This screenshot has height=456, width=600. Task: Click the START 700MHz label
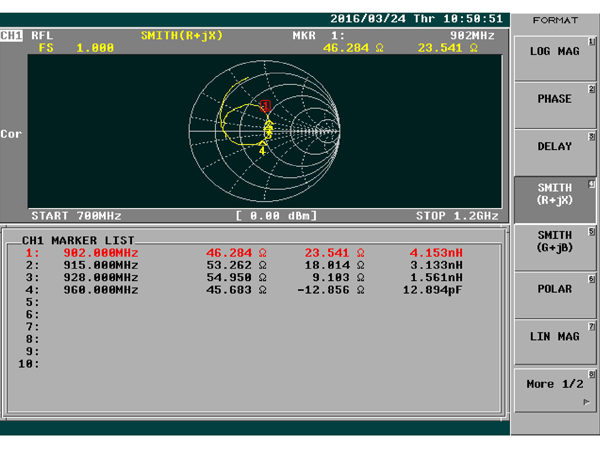(x=77, y=216)
